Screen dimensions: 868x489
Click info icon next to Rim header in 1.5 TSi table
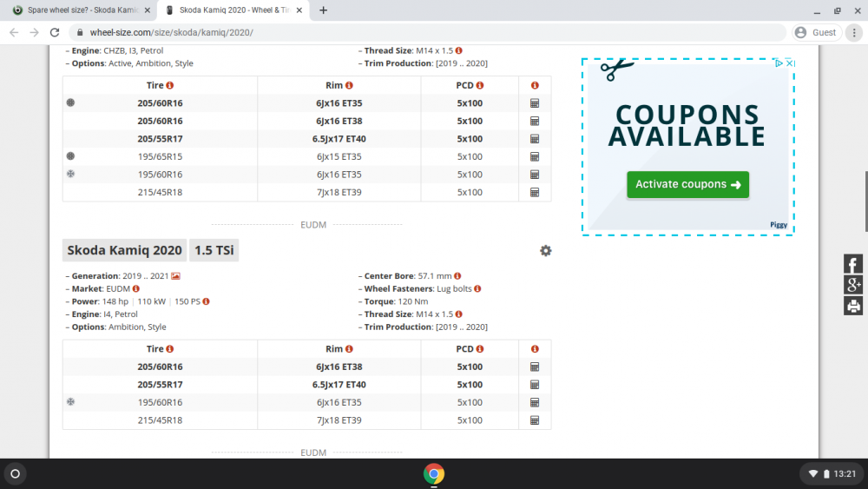349,349
